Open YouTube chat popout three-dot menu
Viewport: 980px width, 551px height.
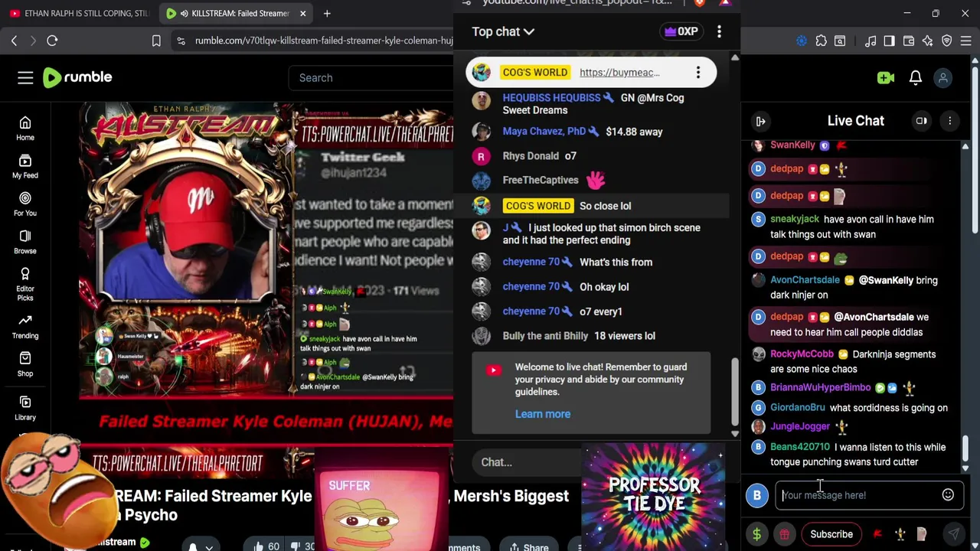pyautogui.click(x=719, y=31)
